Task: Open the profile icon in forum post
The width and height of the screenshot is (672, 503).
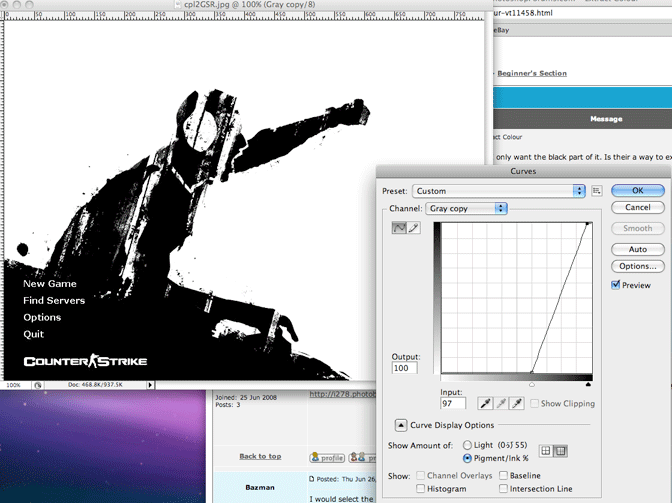Action: point(327,458)
